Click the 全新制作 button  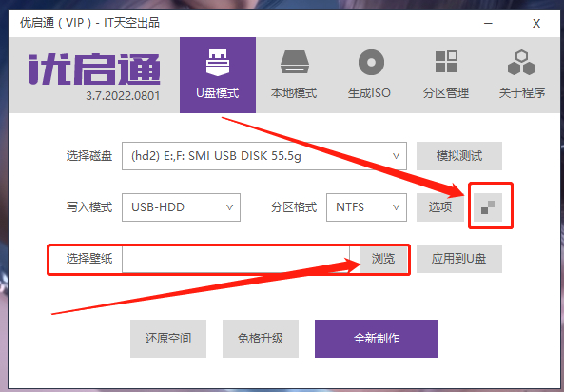coord(377,339)
